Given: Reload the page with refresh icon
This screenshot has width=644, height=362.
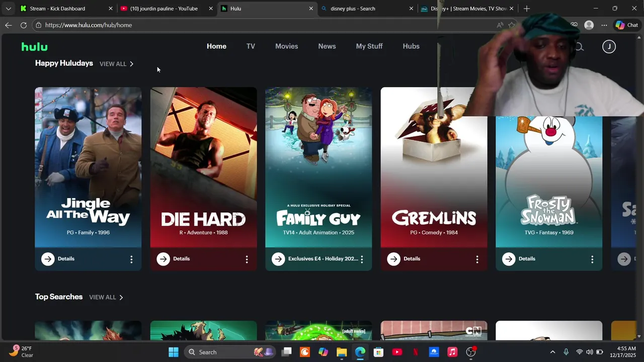Looking at the screenshot, I should (x=24, y=25).
